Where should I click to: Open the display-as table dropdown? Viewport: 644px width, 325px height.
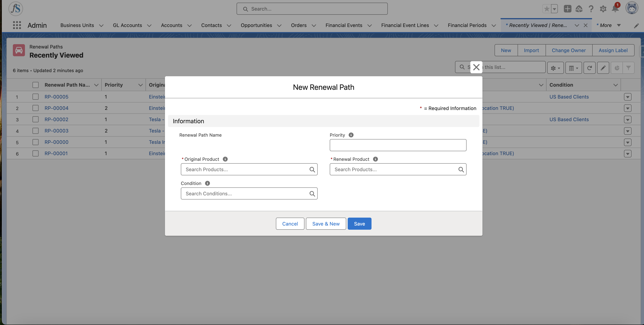click(x=574, y=68)
